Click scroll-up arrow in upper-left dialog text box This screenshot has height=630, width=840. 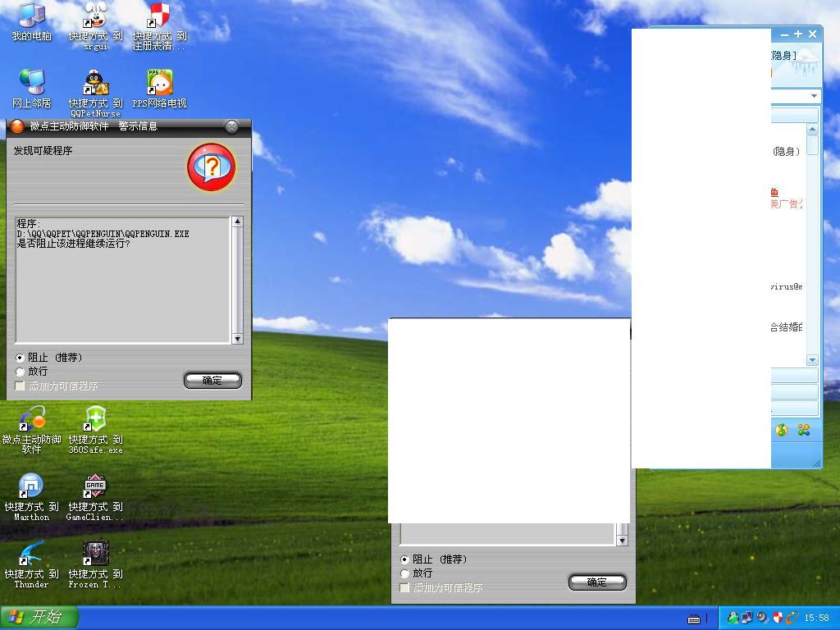237,221
